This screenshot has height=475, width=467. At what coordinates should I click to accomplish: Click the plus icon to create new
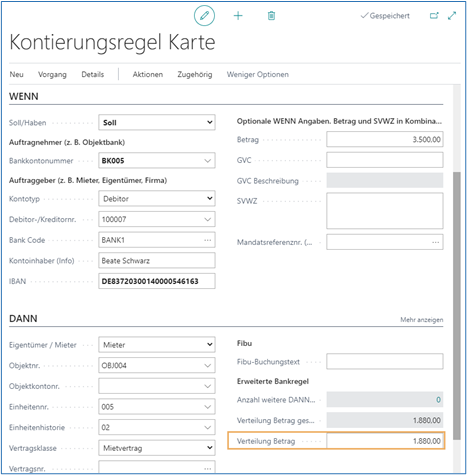coord(238,16)
